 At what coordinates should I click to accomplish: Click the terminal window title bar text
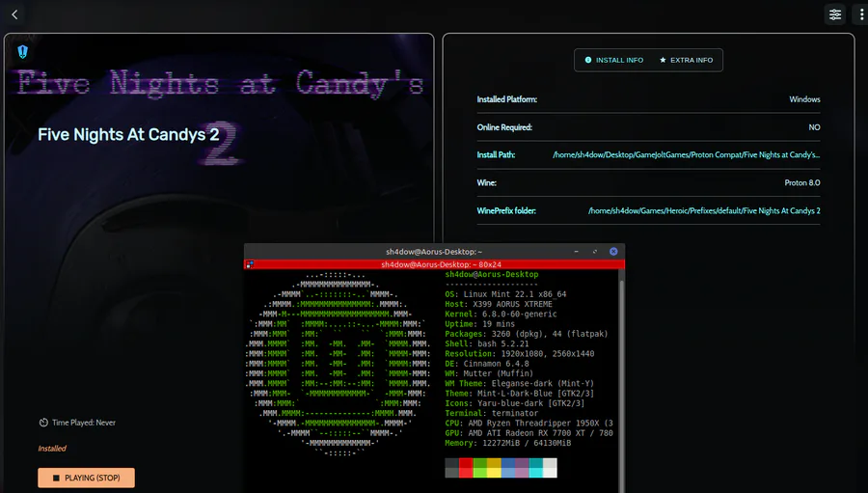[434, 252]
